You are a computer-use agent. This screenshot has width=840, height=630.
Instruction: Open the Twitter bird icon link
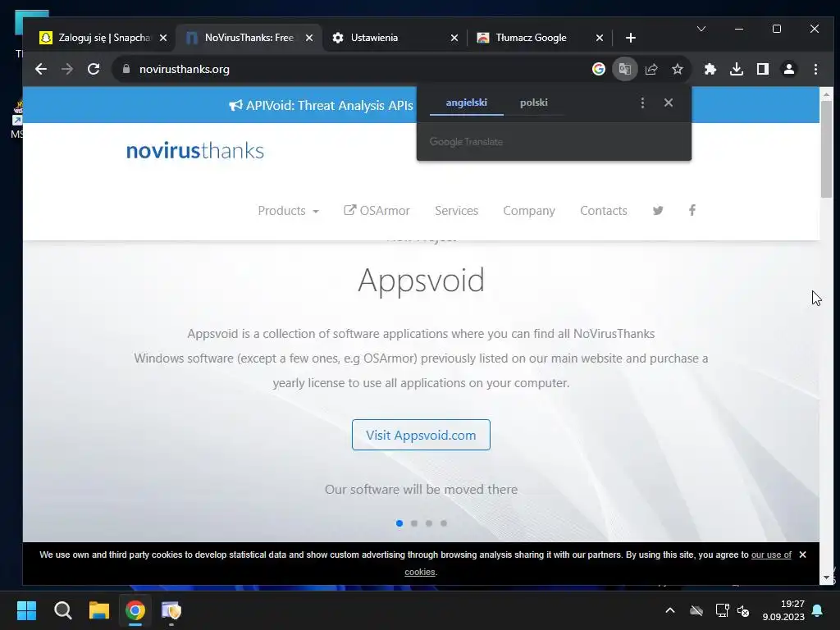click(658, 211)
